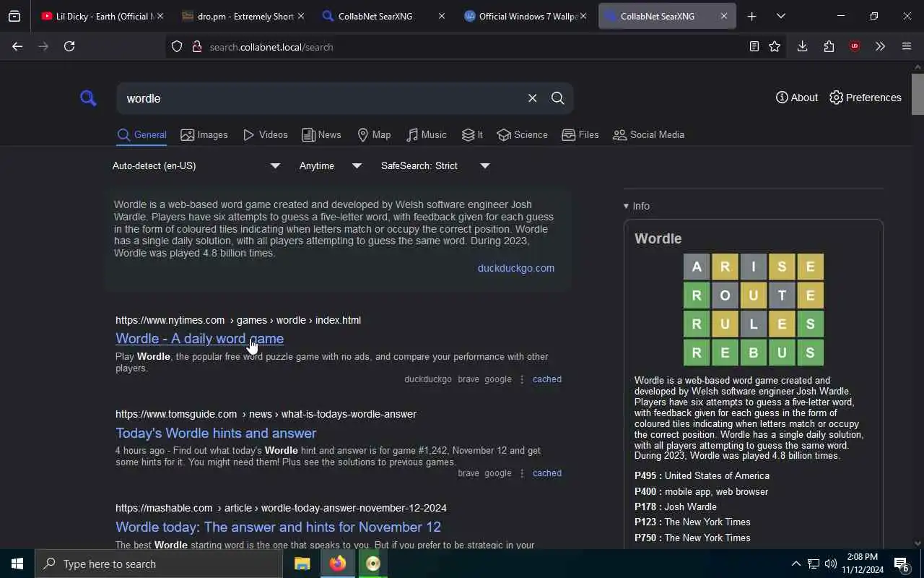Switch to the Music category
The image size is (924, 578).
(x=427, y=135)
